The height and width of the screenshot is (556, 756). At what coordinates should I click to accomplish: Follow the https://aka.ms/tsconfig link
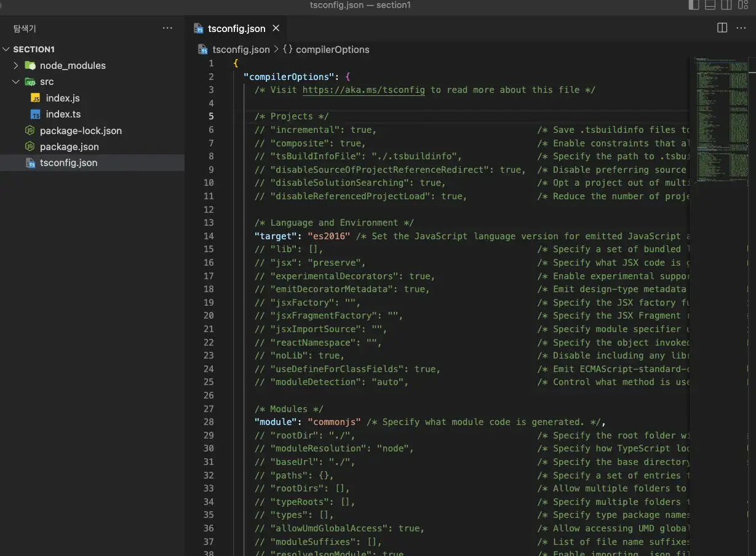pos(363,90)
